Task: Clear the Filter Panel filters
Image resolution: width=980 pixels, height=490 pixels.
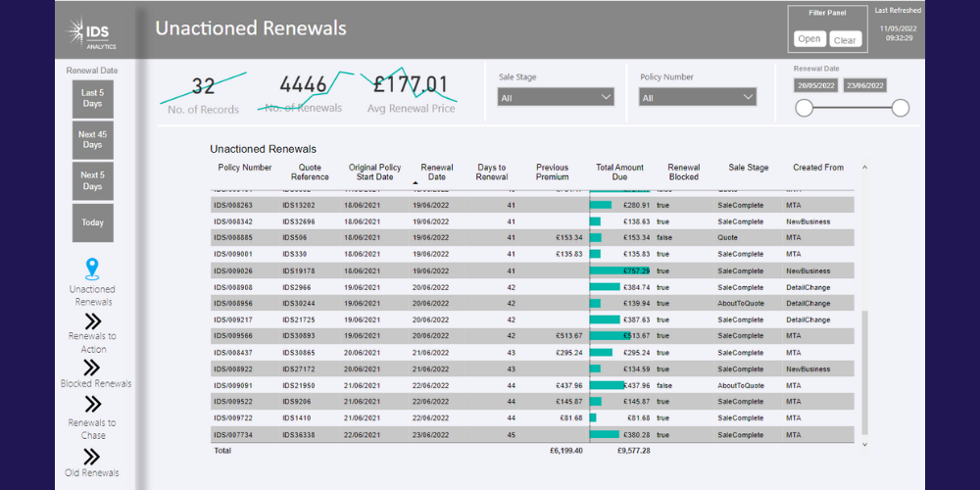Action: tap(845, 40)
